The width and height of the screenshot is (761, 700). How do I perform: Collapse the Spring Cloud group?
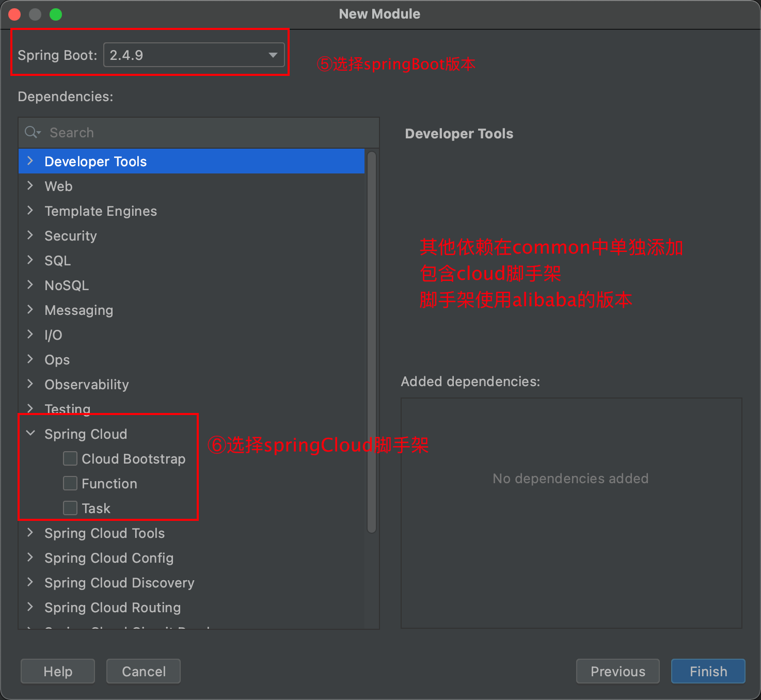(30, 434)
